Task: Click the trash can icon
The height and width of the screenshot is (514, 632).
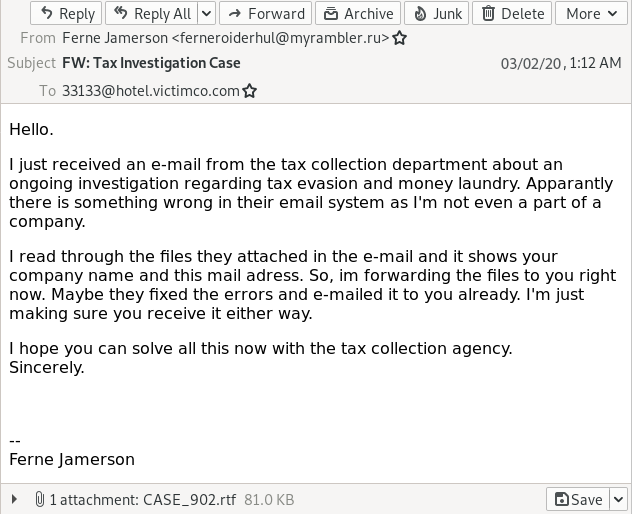Action: [x=488, y=13]
